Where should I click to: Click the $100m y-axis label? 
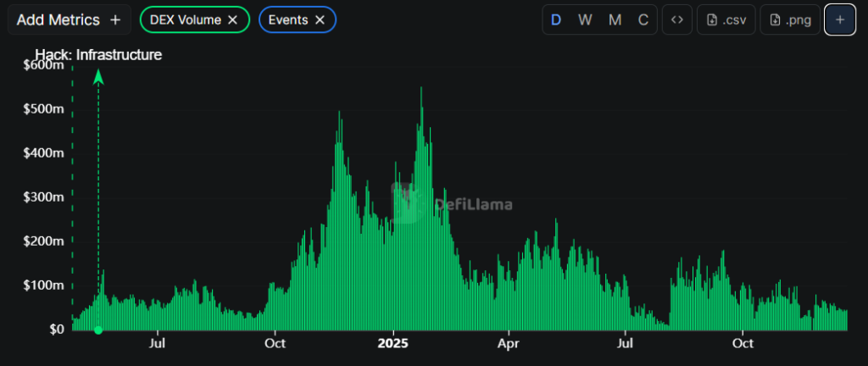(44, 286)
